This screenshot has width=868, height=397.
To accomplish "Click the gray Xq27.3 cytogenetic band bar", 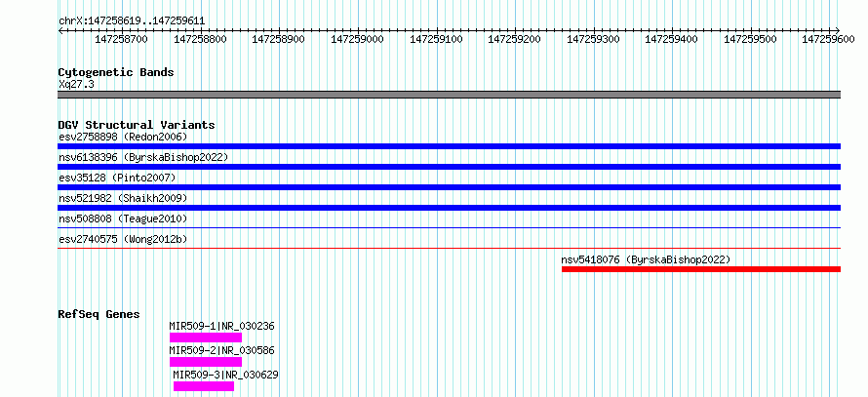I will point(450,95).
